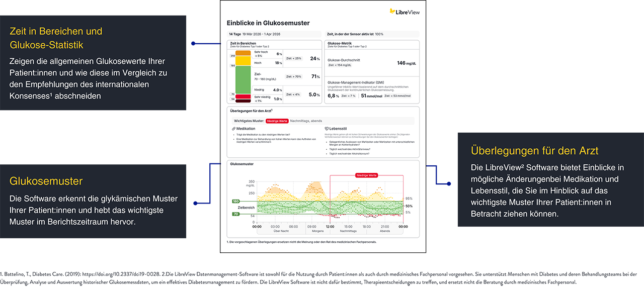Select the red 'Niedrige Werte' badge in Wichtigstes Muster
644x294 pixels.
click(276, 121)
